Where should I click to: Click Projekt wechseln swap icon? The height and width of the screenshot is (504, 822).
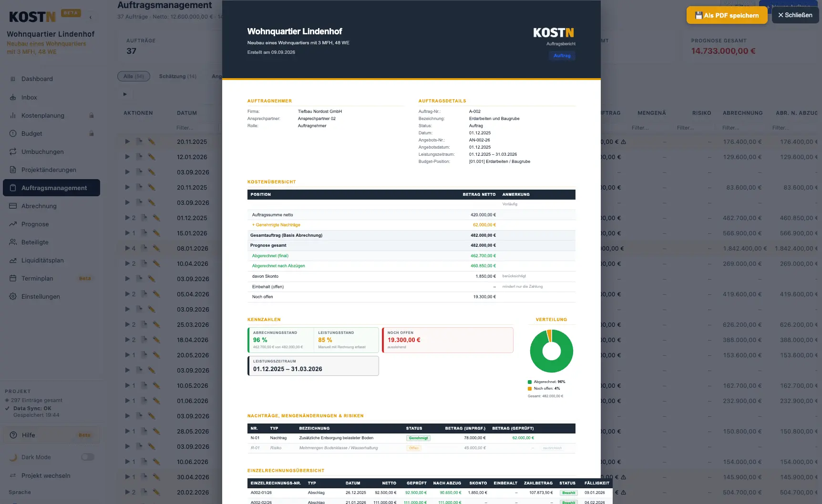(x=13, y=475)
